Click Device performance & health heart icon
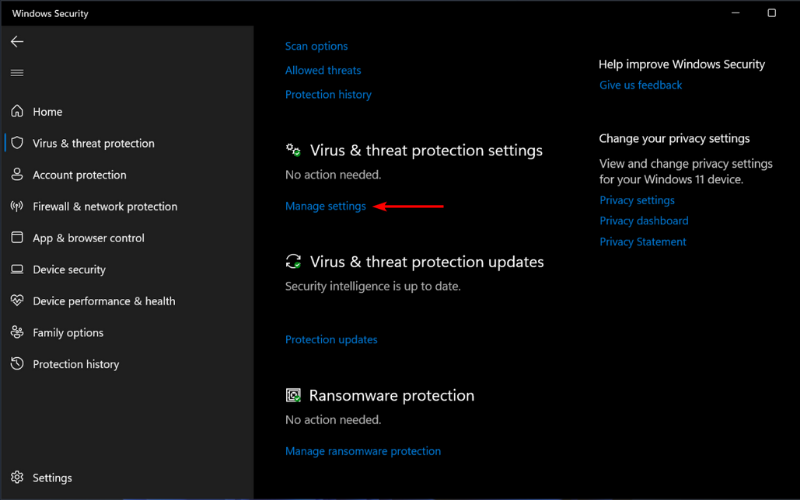The image size is (800, 500). [x=17, y=301]
